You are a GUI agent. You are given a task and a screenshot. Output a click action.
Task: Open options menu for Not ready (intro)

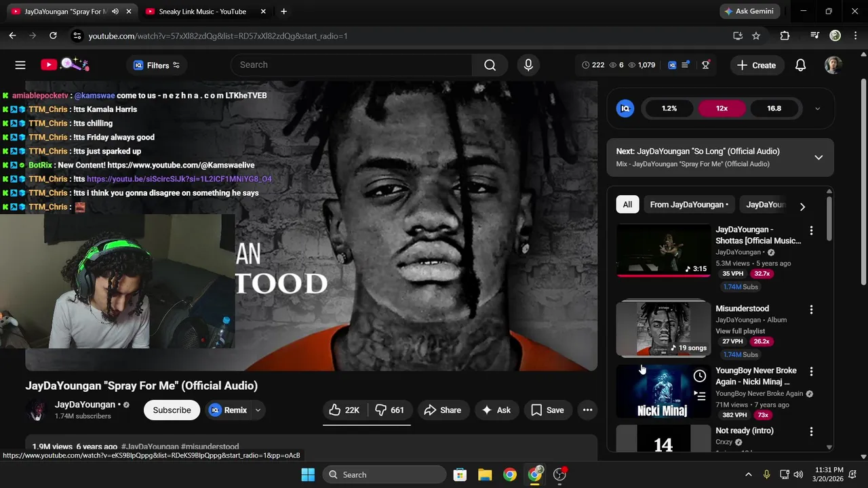coord(811,432)
